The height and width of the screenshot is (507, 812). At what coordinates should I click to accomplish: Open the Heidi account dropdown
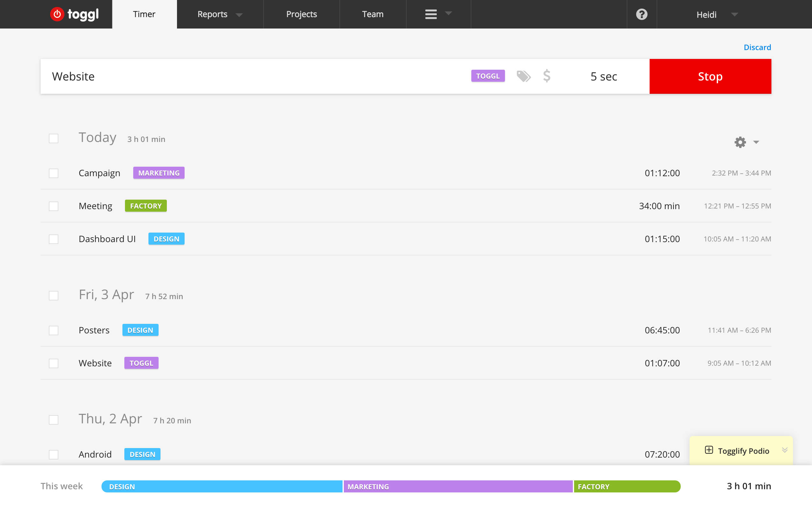tap(714, 15)
